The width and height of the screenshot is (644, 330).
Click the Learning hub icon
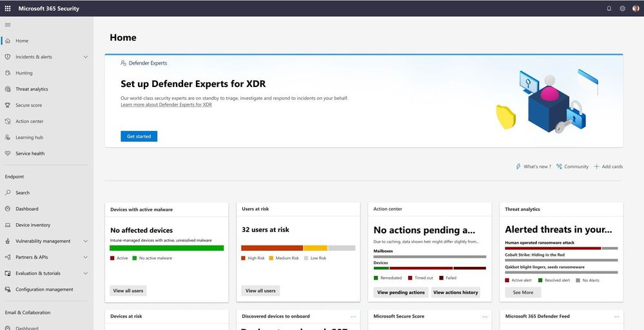[x=8, y=137]
